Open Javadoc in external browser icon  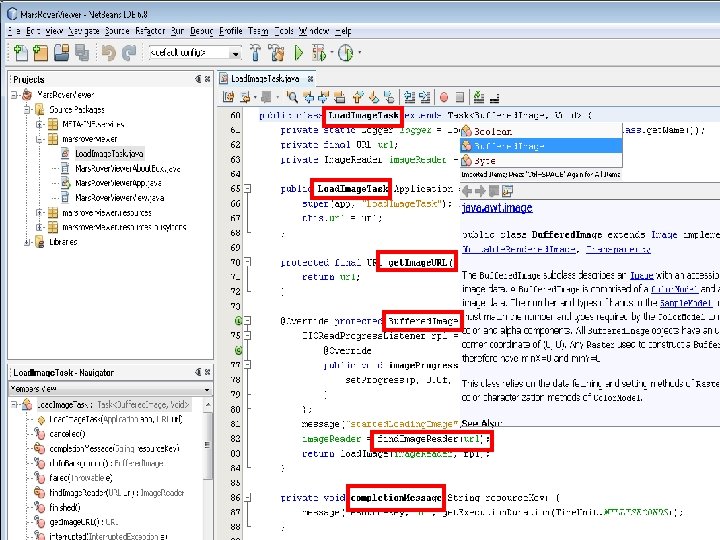point(507,191)
